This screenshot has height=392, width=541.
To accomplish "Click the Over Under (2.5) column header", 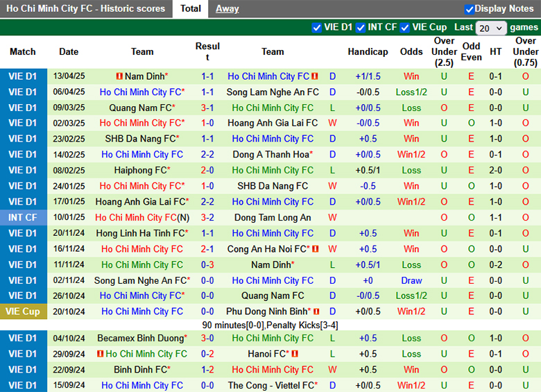I will [444, 52].
